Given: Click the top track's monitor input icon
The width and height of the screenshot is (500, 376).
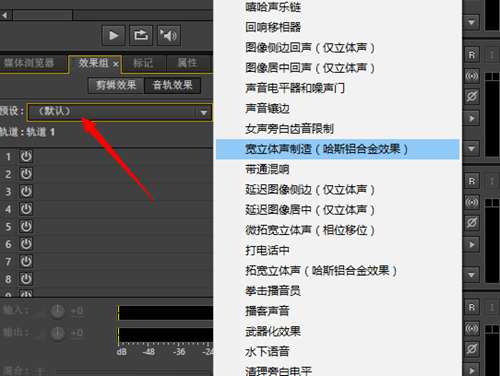Looking at the screenshot, I should click(x=471, y=76).
